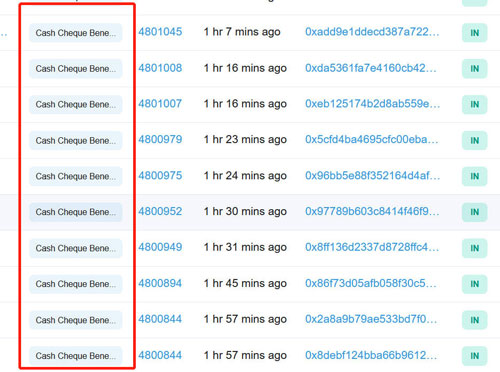The width and height of the screenshot is (500, 372).
Task: Open block 4800844 in the 0x8debf124bba66b9612 row
Action: (x=160, y=355)
